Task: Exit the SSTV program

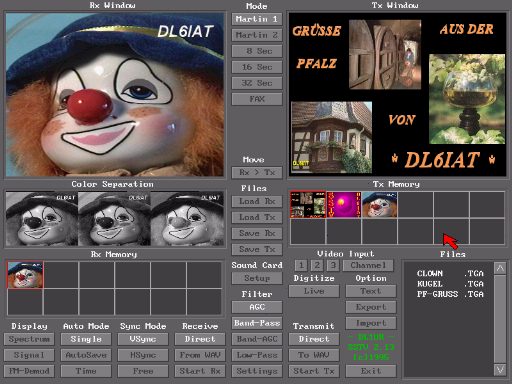Action: point(371,371)
